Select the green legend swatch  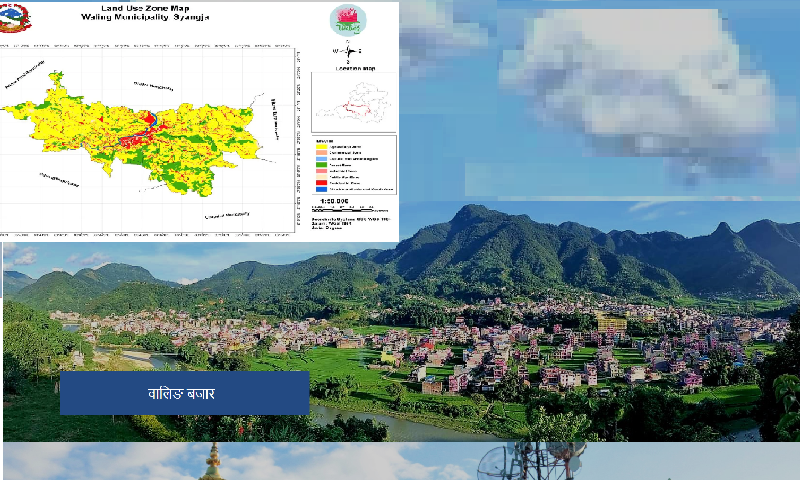(321, 164)
